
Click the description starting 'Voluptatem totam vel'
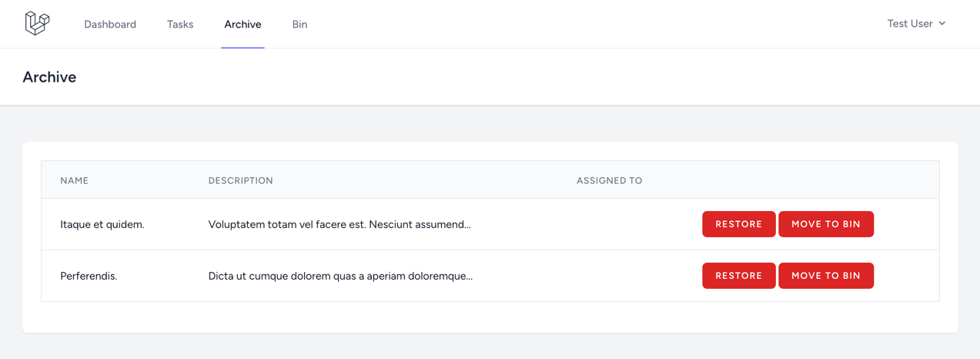click(x=339, y=225)
